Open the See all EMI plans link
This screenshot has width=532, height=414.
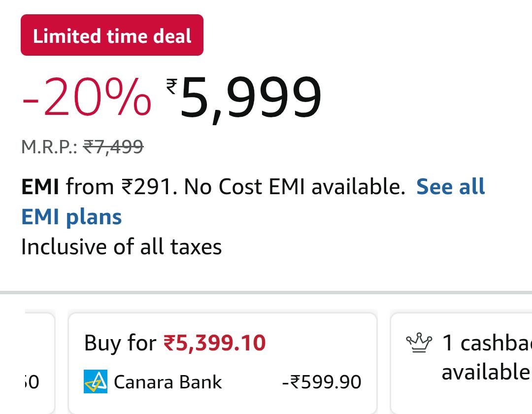pos(450,187)
